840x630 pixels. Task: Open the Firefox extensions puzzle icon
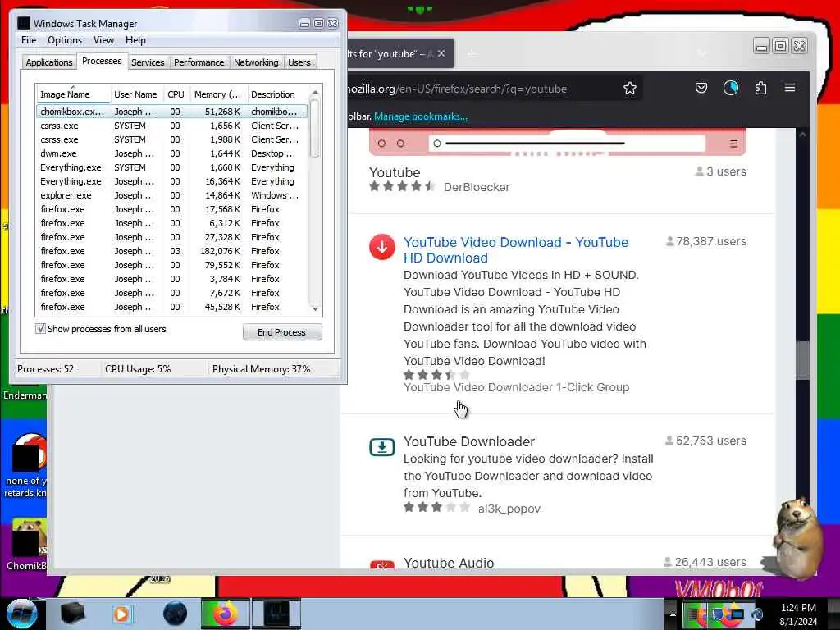click(x=760, y=88)
